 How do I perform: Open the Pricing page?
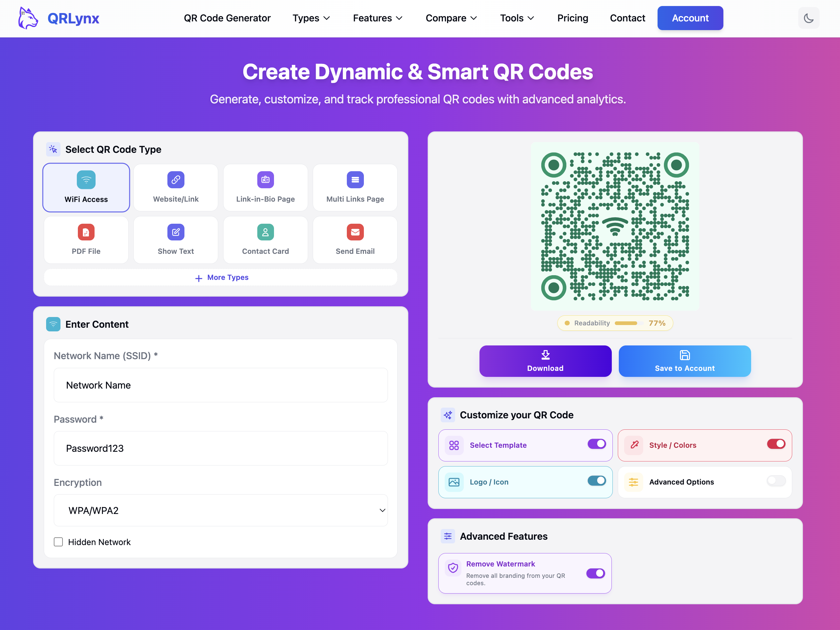point(572,18)
